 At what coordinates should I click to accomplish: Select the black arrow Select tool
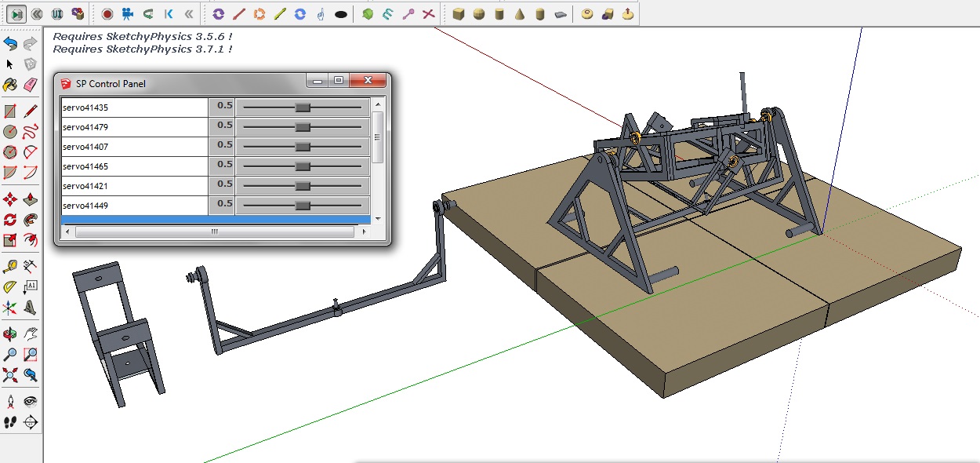[10, 64]
